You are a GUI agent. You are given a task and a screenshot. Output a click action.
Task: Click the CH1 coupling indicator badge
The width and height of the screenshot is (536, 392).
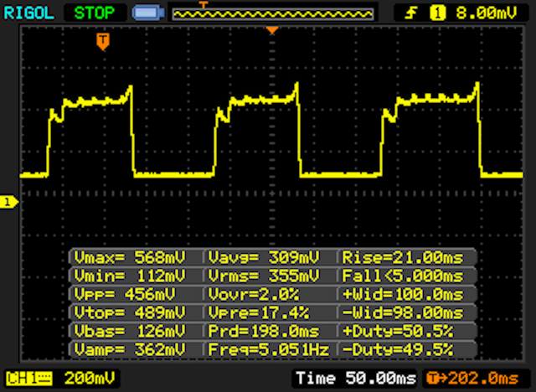click(x=29, y=379)
